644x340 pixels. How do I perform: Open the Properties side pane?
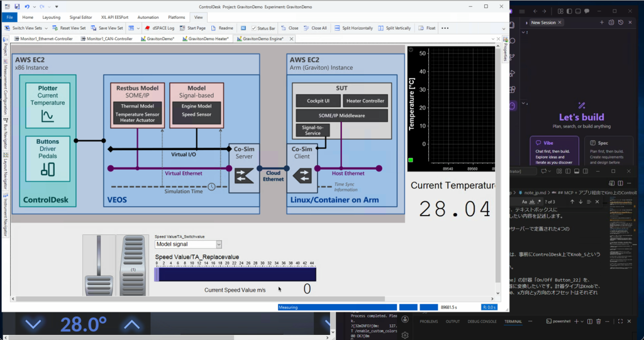click(505, 49)
